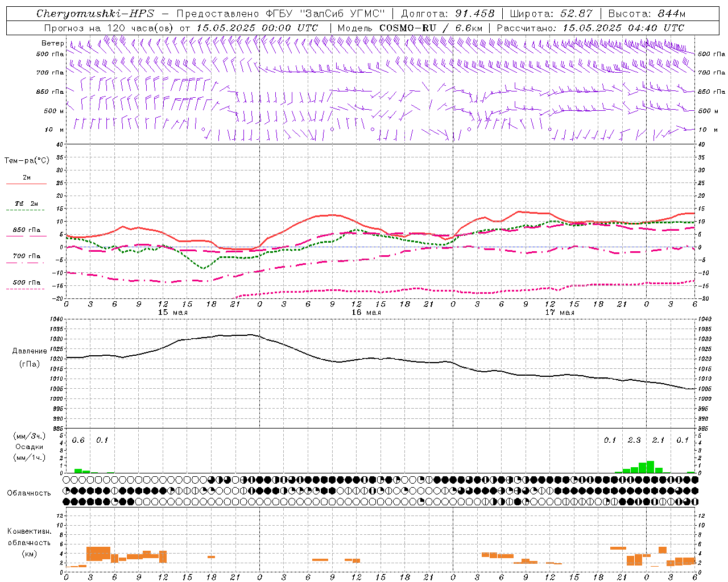Click the 'Рассчитано: 15.05.2025 04:40 UTC' text

590,28
